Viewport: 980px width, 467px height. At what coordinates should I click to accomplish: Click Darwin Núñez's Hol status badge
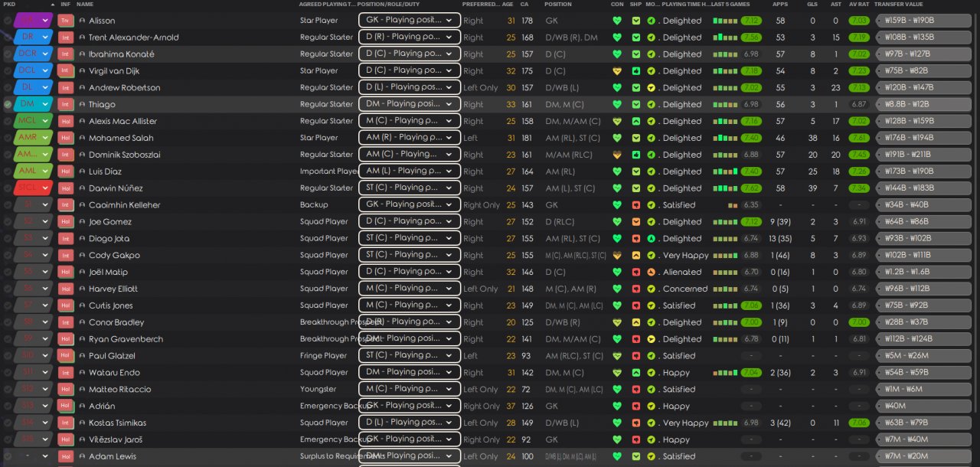[x=66, y=188]
